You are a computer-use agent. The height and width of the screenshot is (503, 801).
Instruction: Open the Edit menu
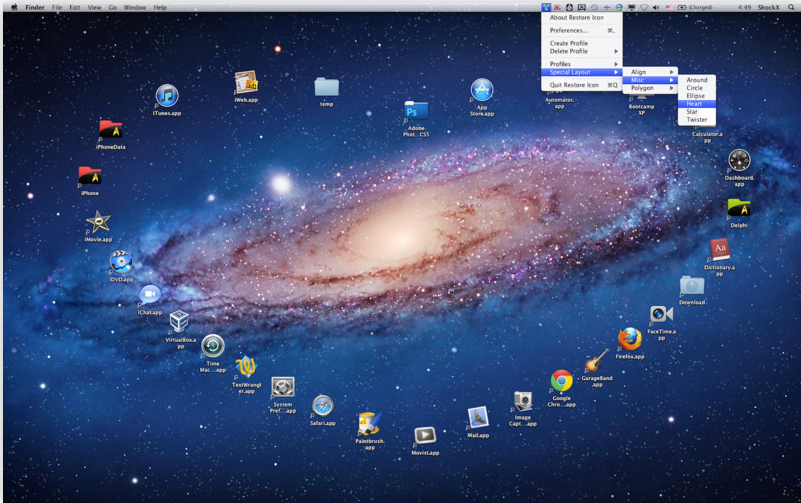[75, 7]
